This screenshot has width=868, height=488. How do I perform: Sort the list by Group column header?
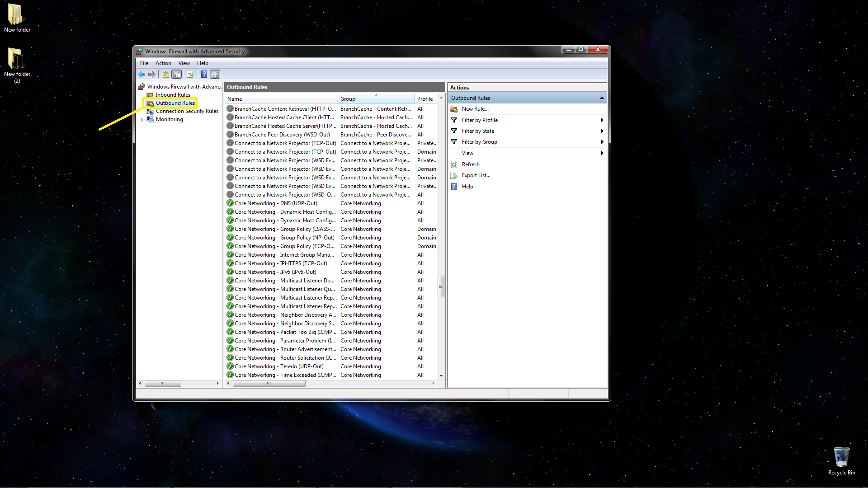[348, 99]
